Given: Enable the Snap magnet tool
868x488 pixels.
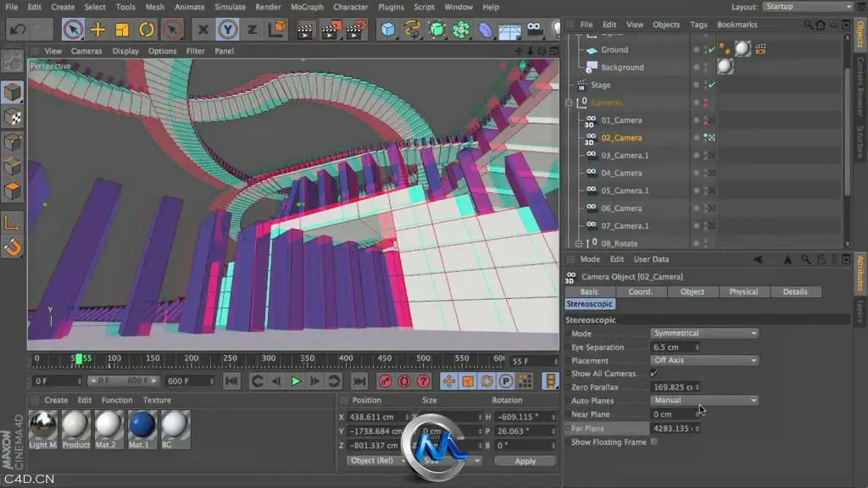Looking at the screenshot, I should pyautogui.click(x=12, y=247).
